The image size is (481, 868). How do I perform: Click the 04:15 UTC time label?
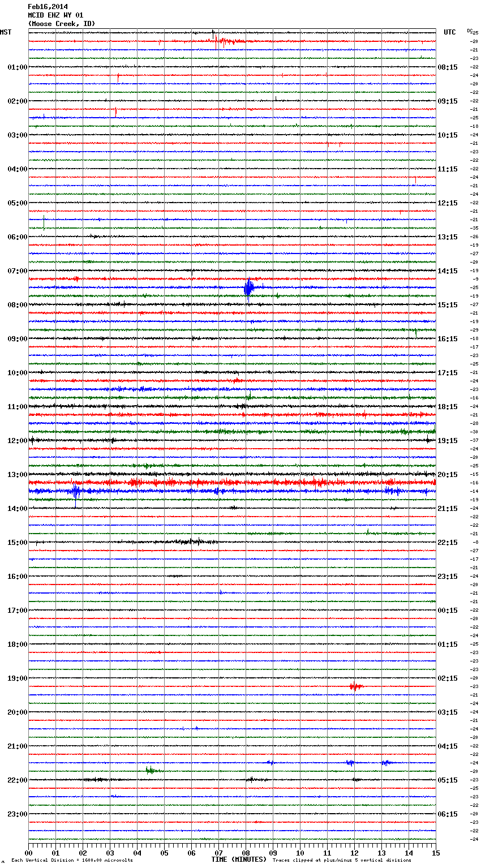[448, 746]
